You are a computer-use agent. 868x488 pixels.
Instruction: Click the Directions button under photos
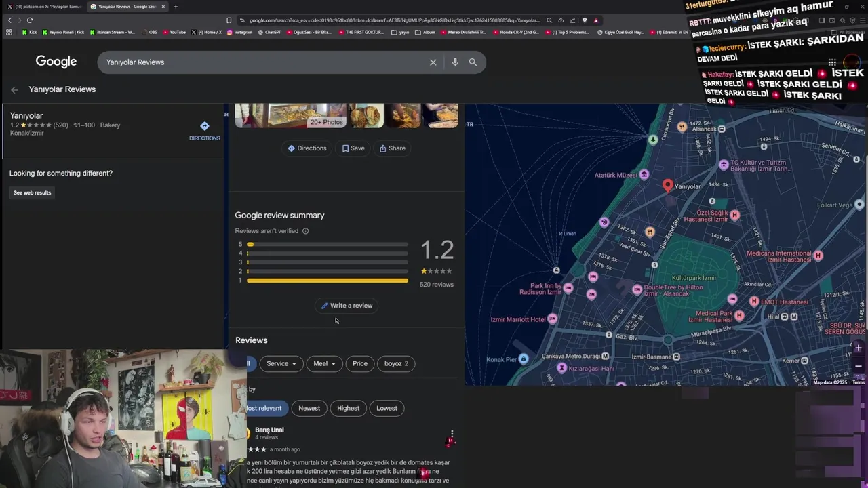[307, 148]
